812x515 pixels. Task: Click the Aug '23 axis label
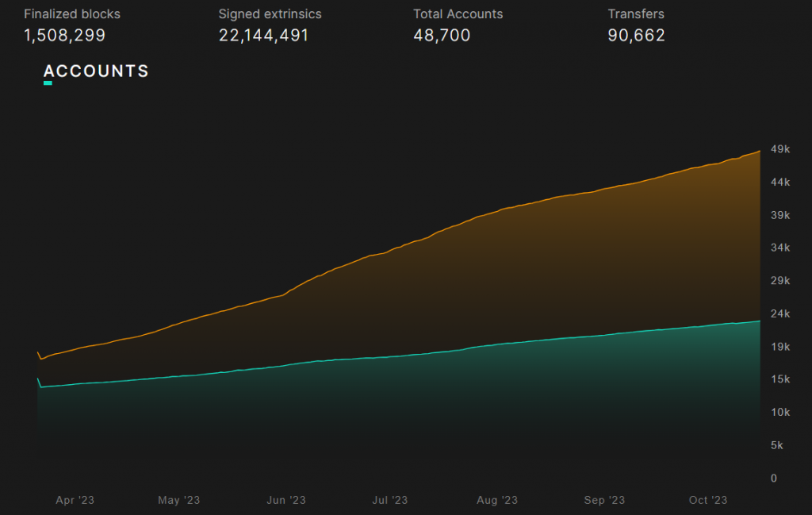coord(498,500)
